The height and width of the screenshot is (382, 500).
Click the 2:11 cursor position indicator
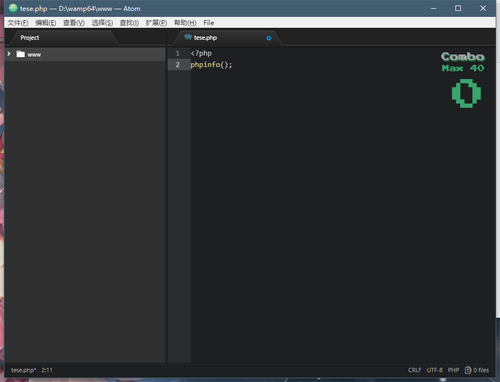click(x=47, y=370)
